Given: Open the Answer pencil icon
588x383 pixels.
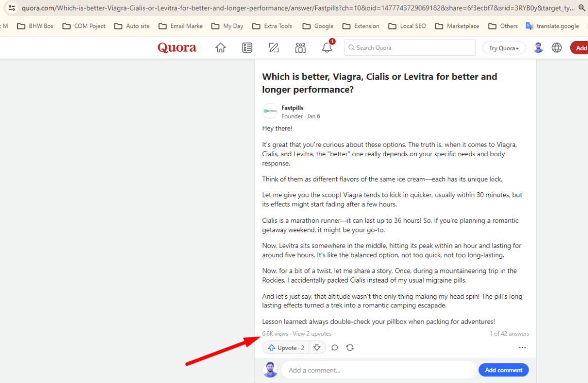Looking at the screenshot, I should 274,48.
